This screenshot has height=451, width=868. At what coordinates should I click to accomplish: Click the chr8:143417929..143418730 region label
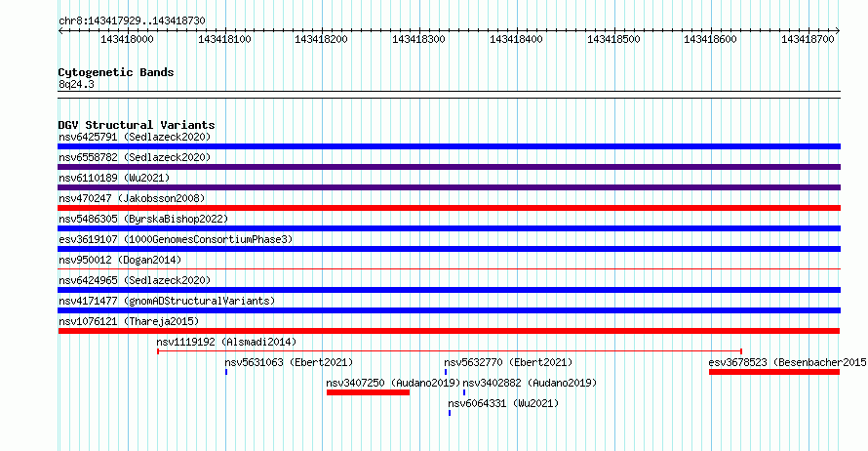[132, 21]
